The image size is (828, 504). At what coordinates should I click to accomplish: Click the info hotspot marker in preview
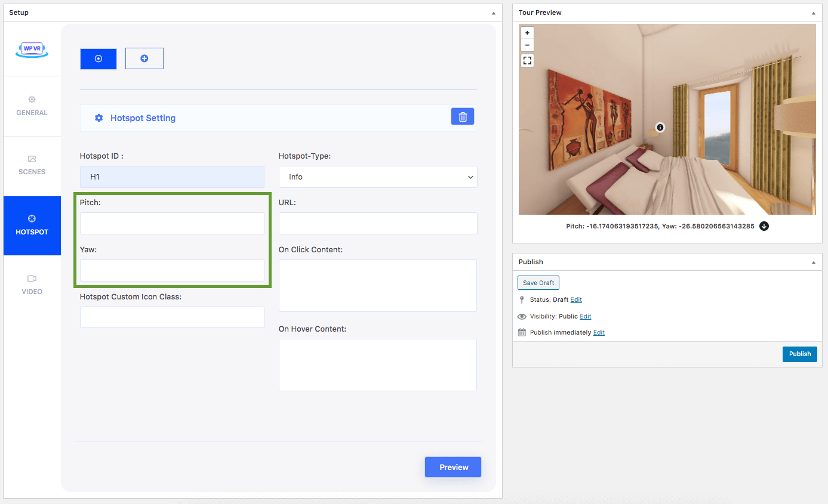(x=660, y=127)
